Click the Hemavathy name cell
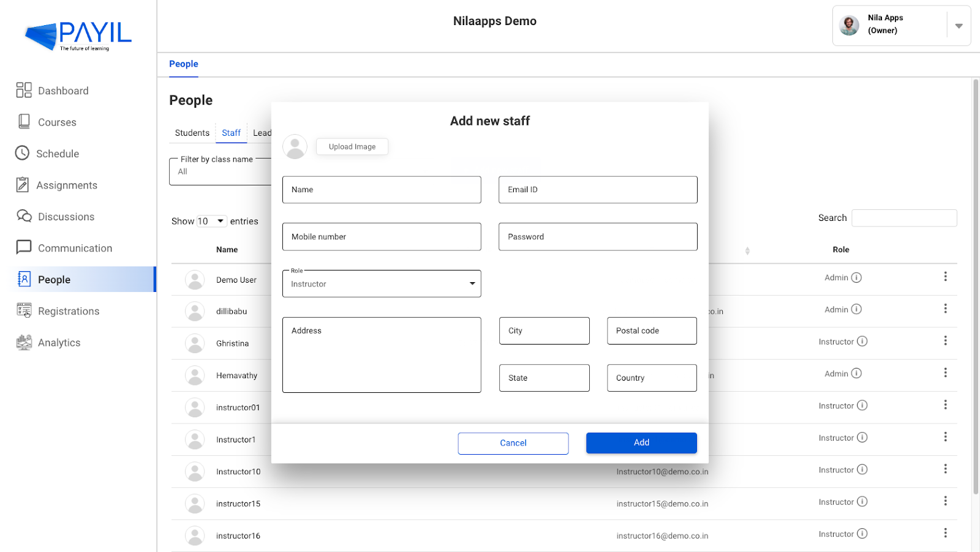980x552 pixels. [x=236, y=376]
